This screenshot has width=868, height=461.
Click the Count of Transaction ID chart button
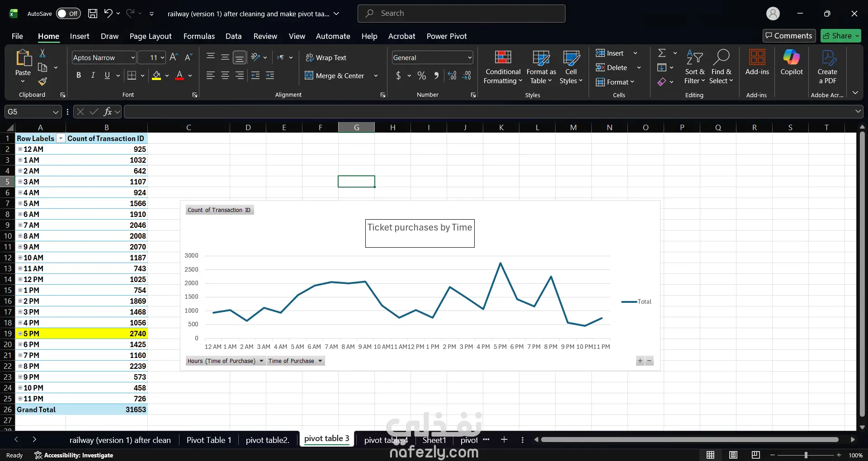pyautogui.click(x=219, y=210)
